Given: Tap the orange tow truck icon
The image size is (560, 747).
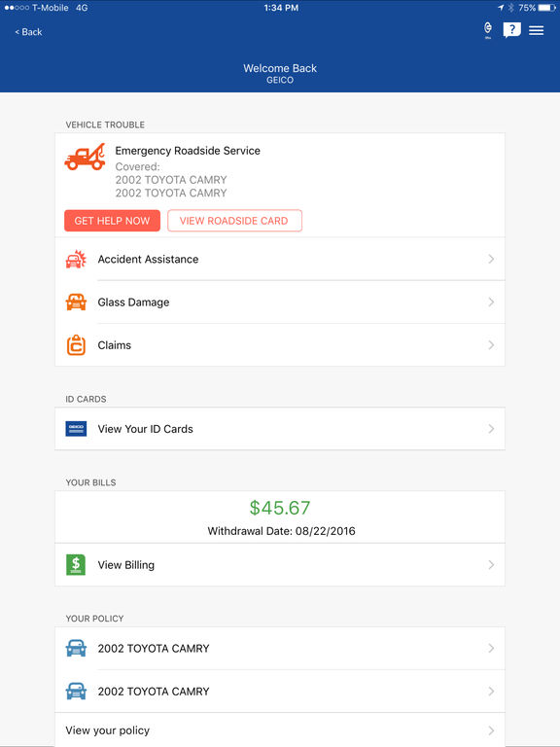Looking at the screenshot, I should coord(86,157).
